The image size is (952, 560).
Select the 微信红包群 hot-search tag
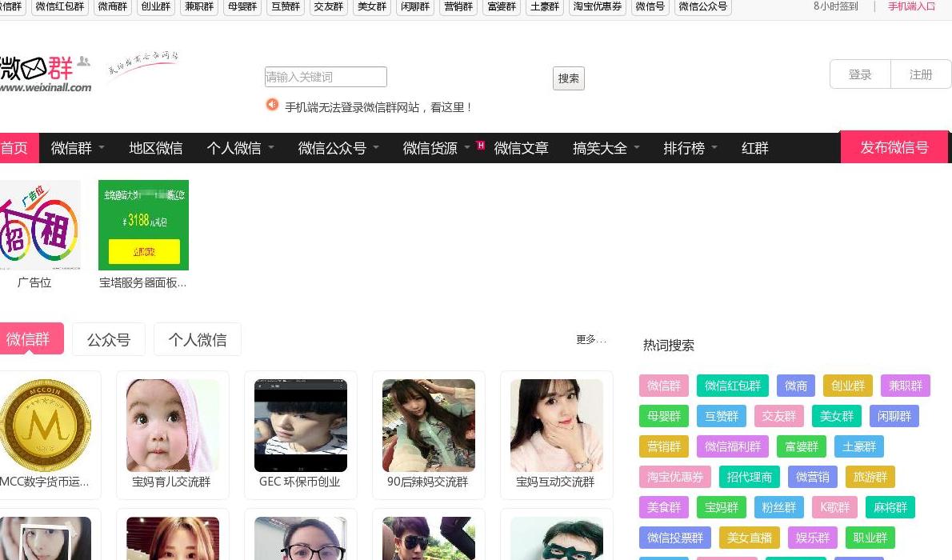[732, 386]
